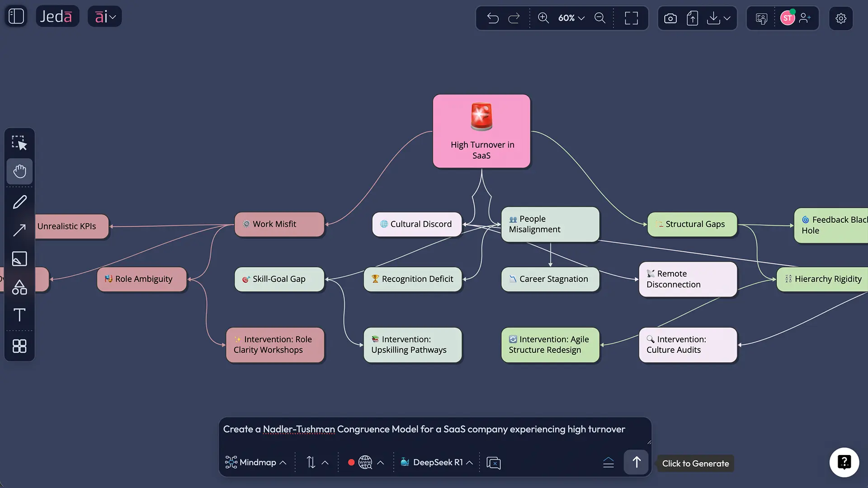This screenshot has height=488, width=868.
Task: Click the red status dot indicator
Action: [351, 462]
